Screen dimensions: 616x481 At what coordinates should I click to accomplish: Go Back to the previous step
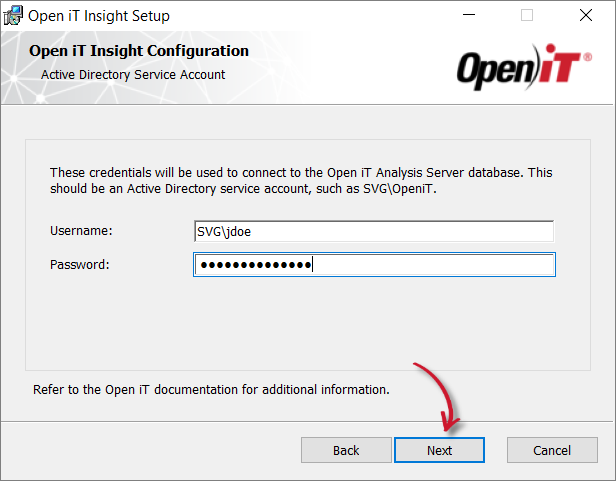tap(346, 450)
